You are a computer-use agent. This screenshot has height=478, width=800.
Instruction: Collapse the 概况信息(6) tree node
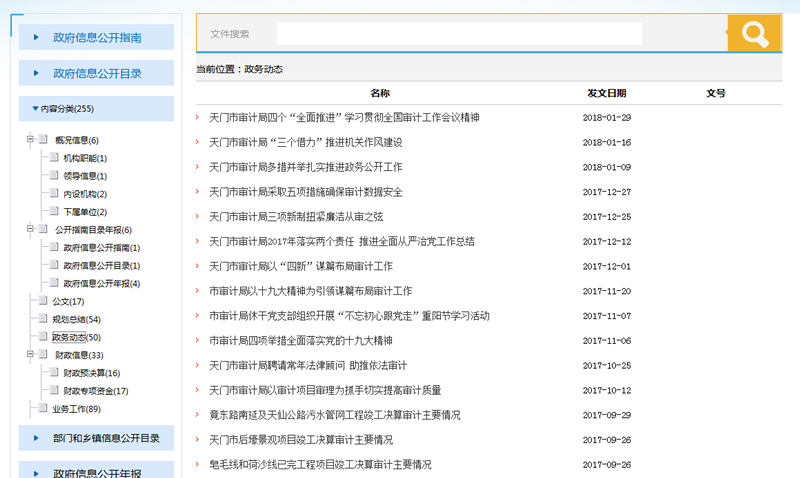click(30, 140)
